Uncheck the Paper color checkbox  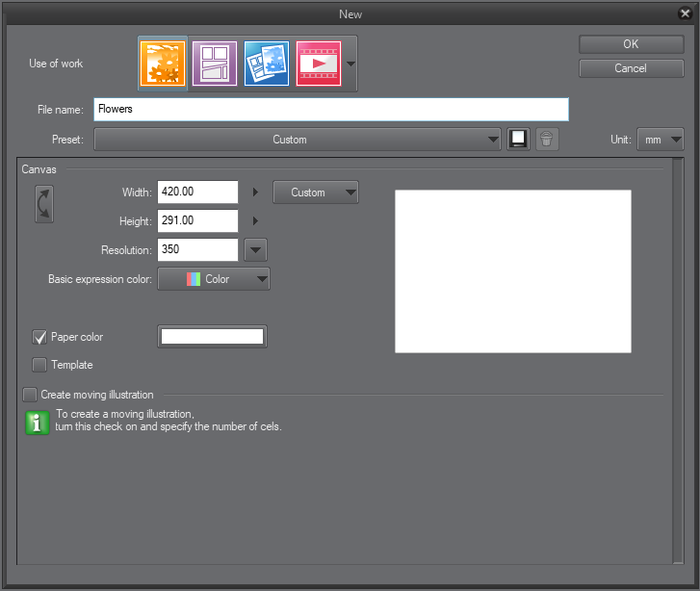tap(39, 337)
